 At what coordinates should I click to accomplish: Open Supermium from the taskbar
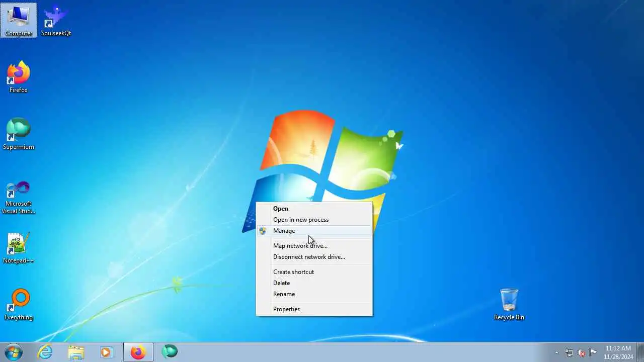[x=170, y=352]
